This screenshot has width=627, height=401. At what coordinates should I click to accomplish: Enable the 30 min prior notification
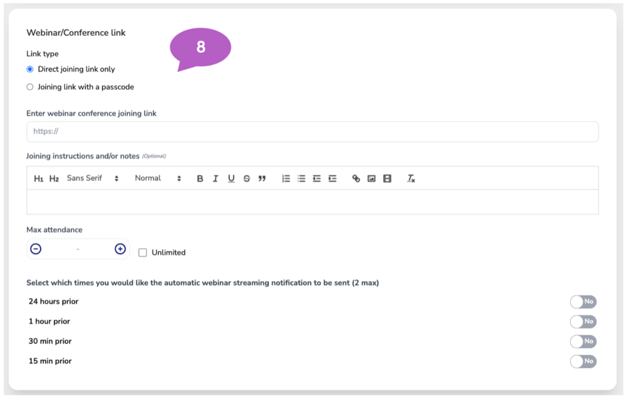pyautogui.click(x=583, y=341)
